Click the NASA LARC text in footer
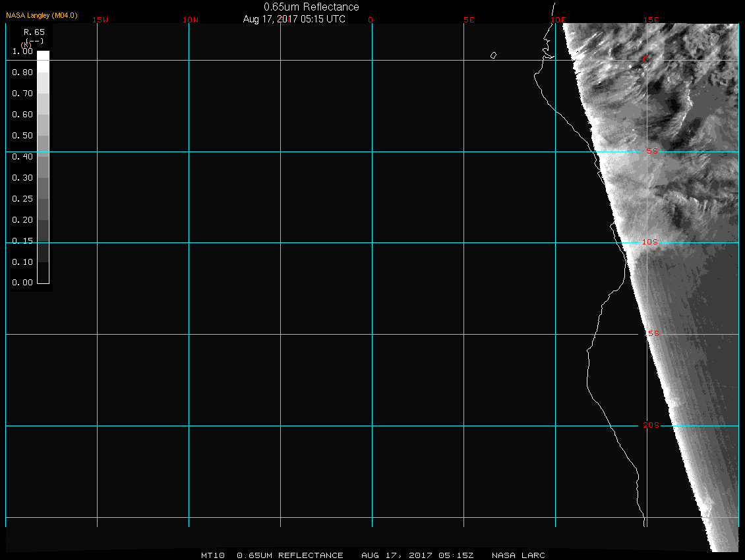The image size is (745, 560). coord(518,555)
